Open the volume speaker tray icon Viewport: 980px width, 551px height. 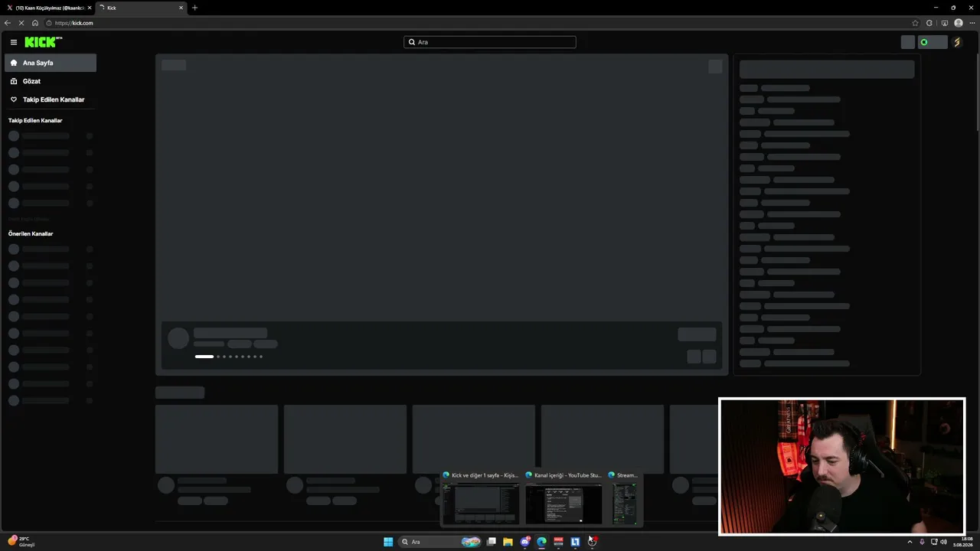click(x=943, y=542)
